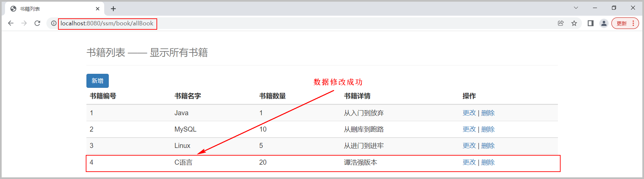Image resolution: width=644 pixels, height=179 pixels.
Task: Reload the current page
Action: [37, 23]
